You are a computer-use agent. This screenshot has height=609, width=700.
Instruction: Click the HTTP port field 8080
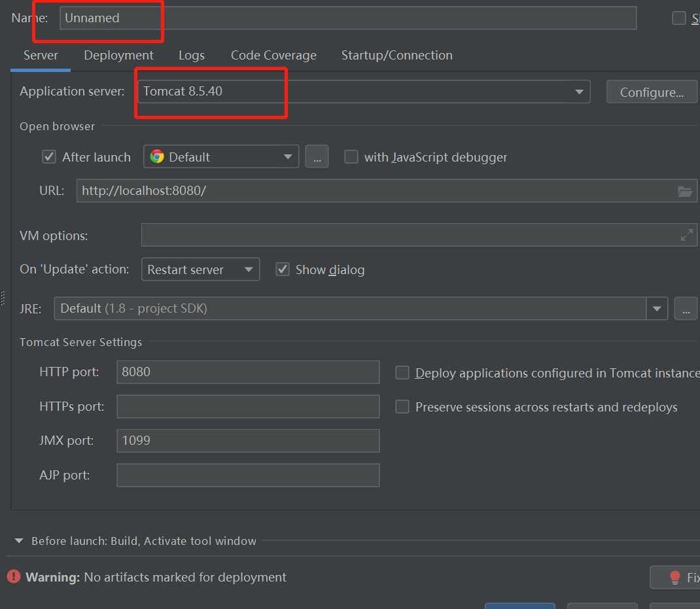pyautogui.click(x=248, y=372)
